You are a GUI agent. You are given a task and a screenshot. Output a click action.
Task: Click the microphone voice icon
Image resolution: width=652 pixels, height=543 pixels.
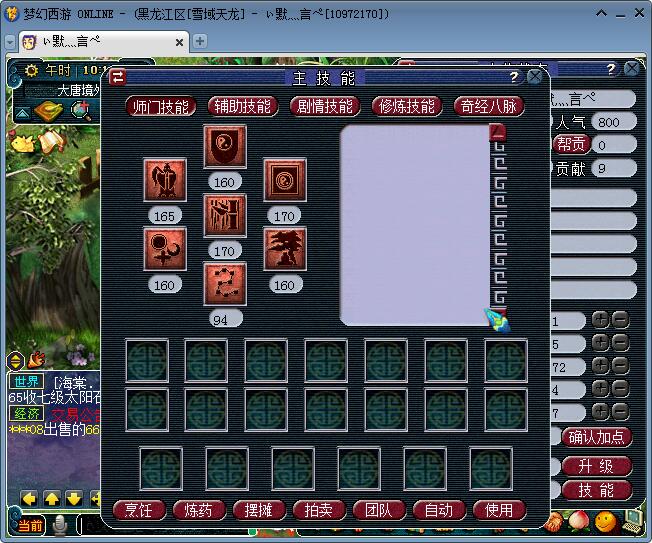pyautogui.click(x=60, y=525)
